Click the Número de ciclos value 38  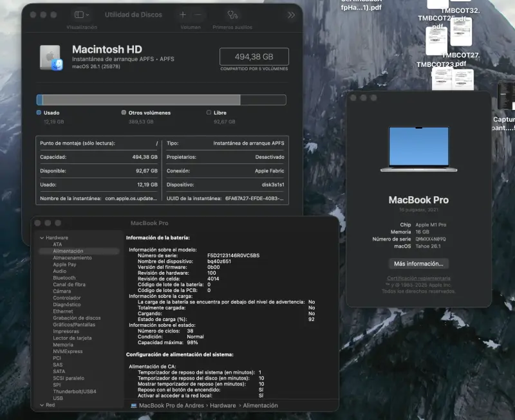[x=190, y=331]
